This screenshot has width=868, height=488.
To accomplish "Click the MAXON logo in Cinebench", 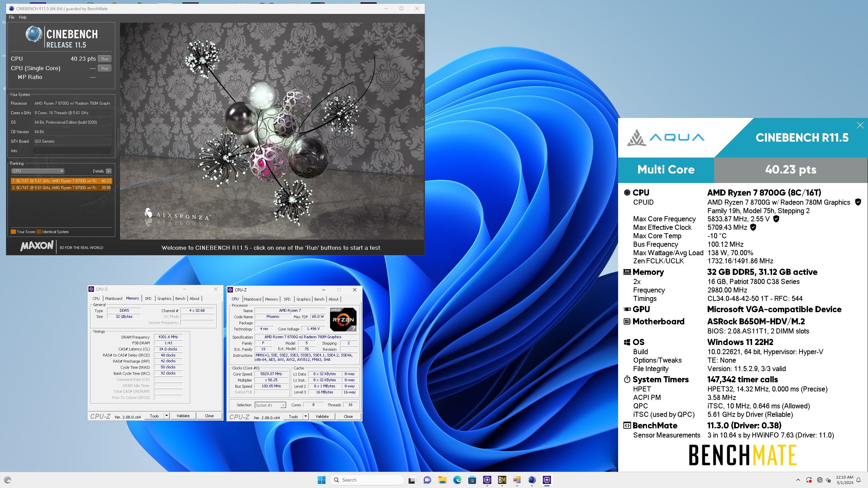I will click(37, 246).
